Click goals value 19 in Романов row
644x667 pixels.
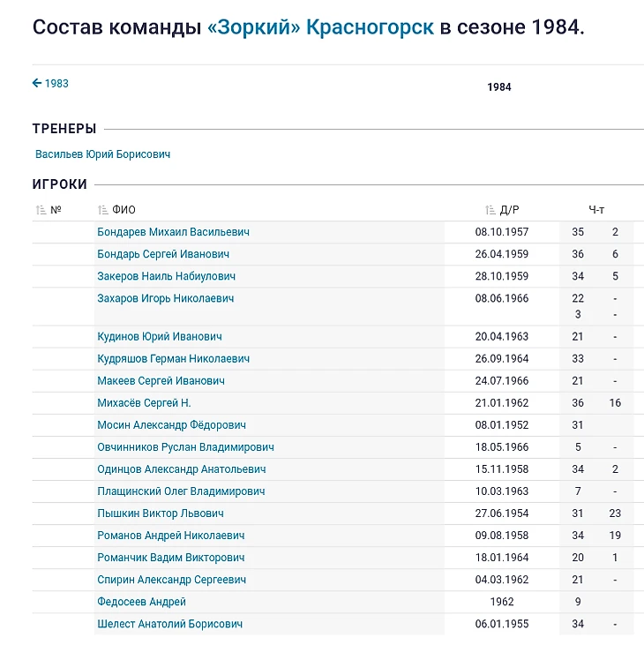tap(615, 536)
